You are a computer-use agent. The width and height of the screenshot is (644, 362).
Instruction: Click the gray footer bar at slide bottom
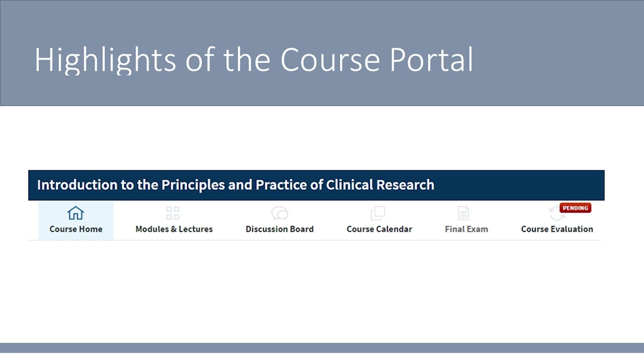pos(322,347)
